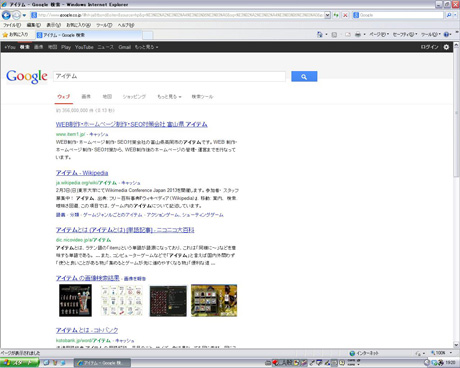This screenshot has height=368, width=460.
Task: Click the Home icon in command bar
Action: pyautogui.click(x=319, y=34)
